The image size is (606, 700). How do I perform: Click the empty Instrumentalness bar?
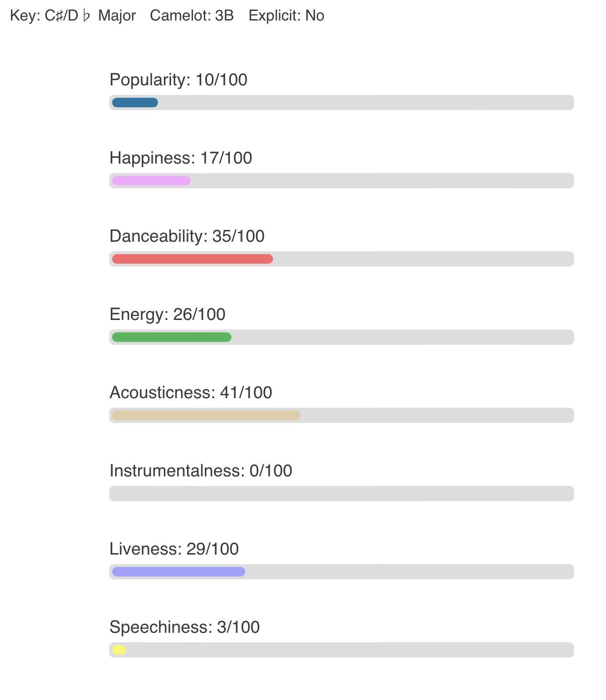(342, 494)
